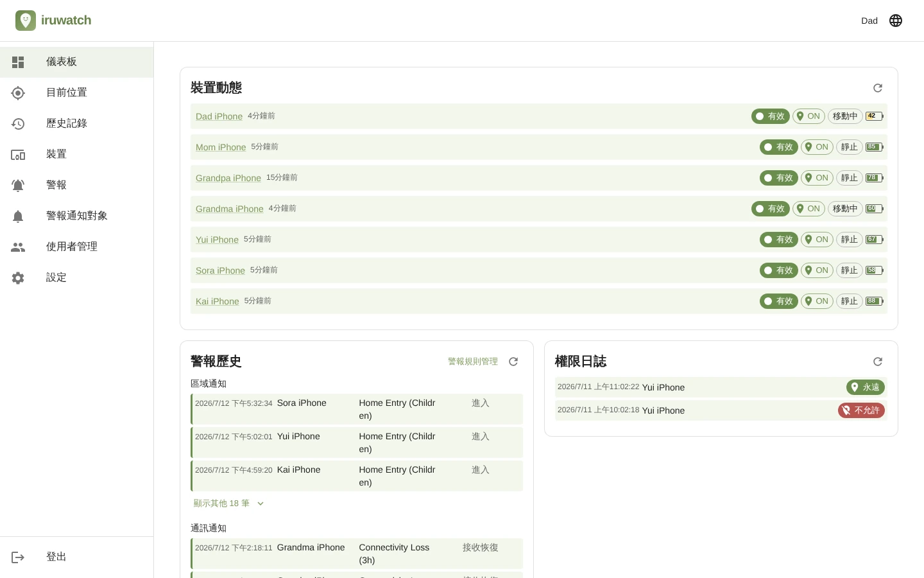Click permission log entry at 上午11:02:22
This screenshot has height=578, width=924.
[721, 387]
